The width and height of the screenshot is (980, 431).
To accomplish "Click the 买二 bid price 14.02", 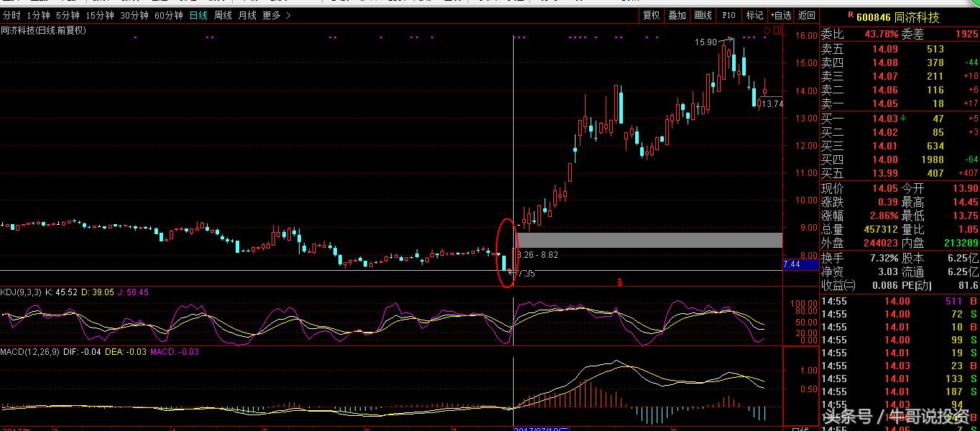I will [x=885, y=132].
